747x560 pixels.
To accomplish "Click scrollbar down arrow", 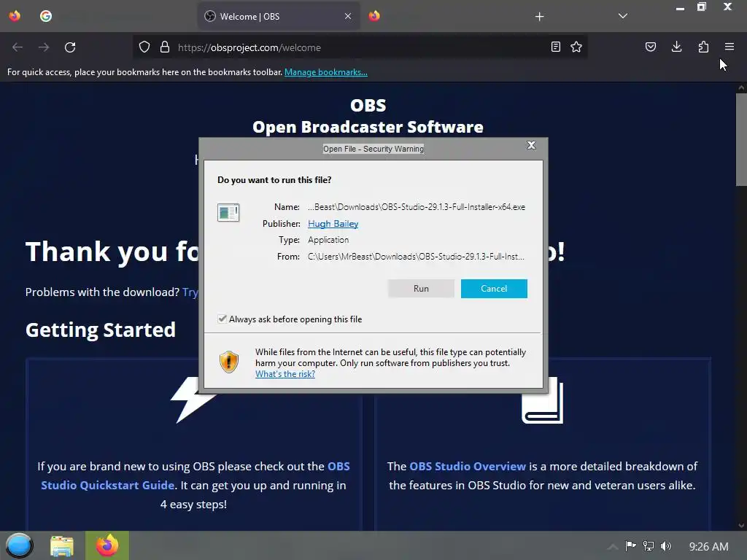I will (x=741, y=526).
